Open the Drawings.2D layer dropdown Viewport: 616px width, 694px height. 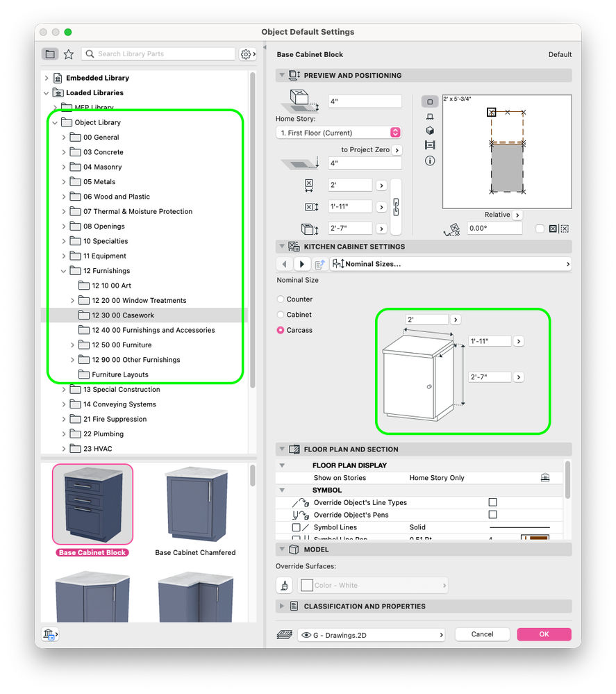(x=371, y=635)
